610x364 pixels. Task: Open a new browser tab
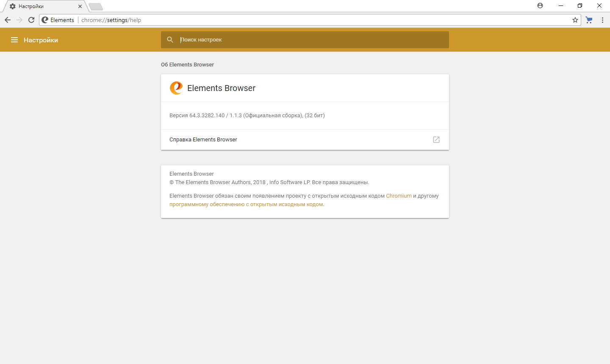click(x=95, y=6)
